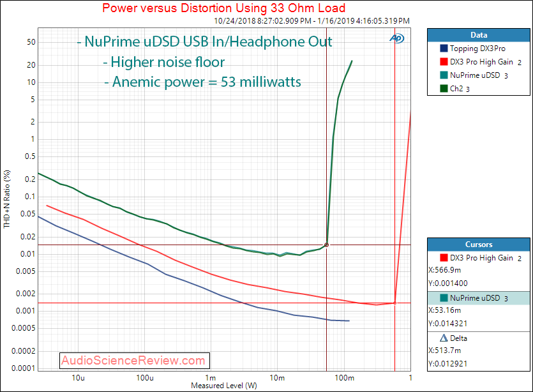Image resolution: width=533 pixels, height=392 pixels.
Task: Click the 0.05 tick label on the Y-axis
Action: coord(28,214)
